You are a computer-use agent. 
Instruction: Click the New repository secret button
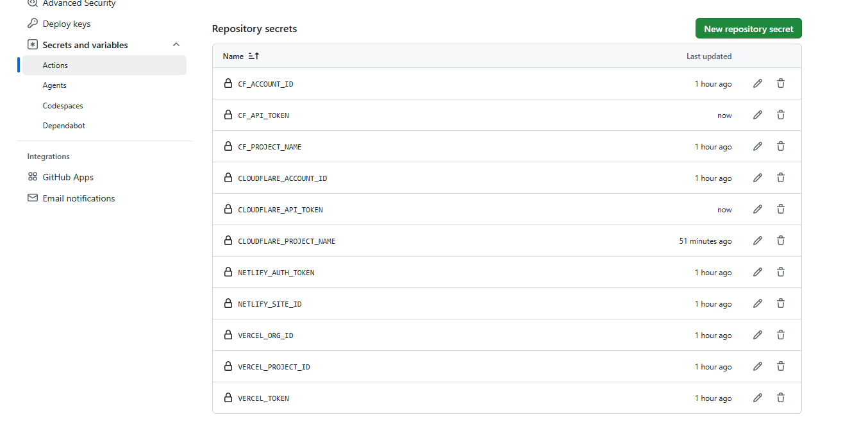749,29
